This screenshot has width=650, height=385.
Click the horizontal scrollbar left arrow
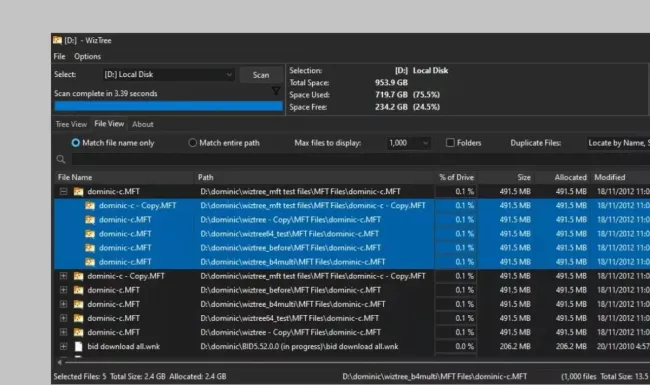59,363
